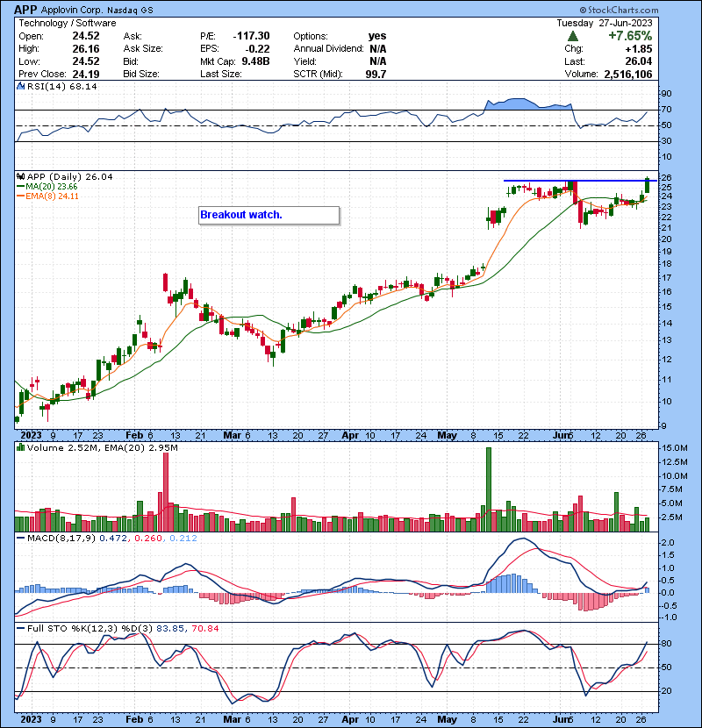Click the Ask Size label

pos(143,48)
